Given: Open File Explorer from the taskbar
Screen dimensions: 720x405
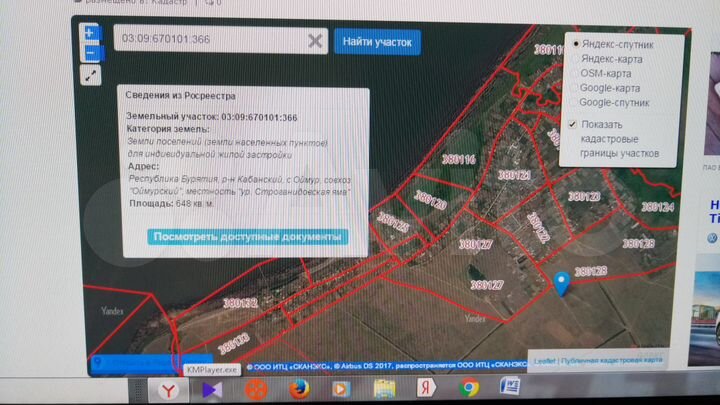Looking at the screenshot, I should pyautogui.click(x=383, y=389).
